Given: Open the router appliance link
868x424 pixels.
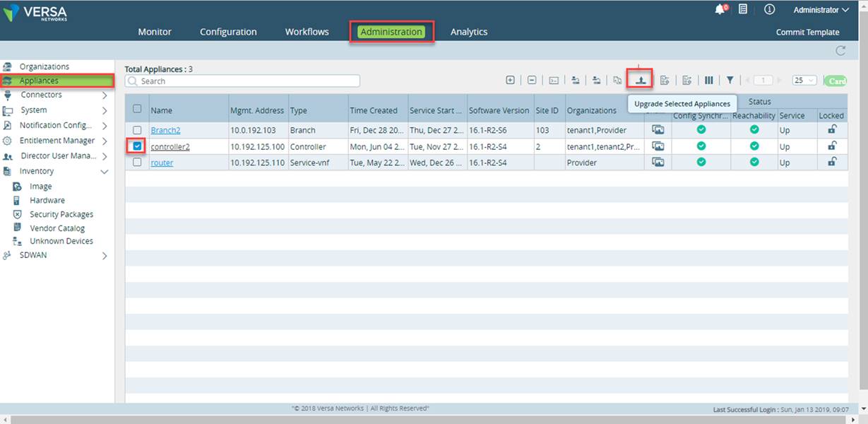Looking at the screenshot, I should point(162,163).
